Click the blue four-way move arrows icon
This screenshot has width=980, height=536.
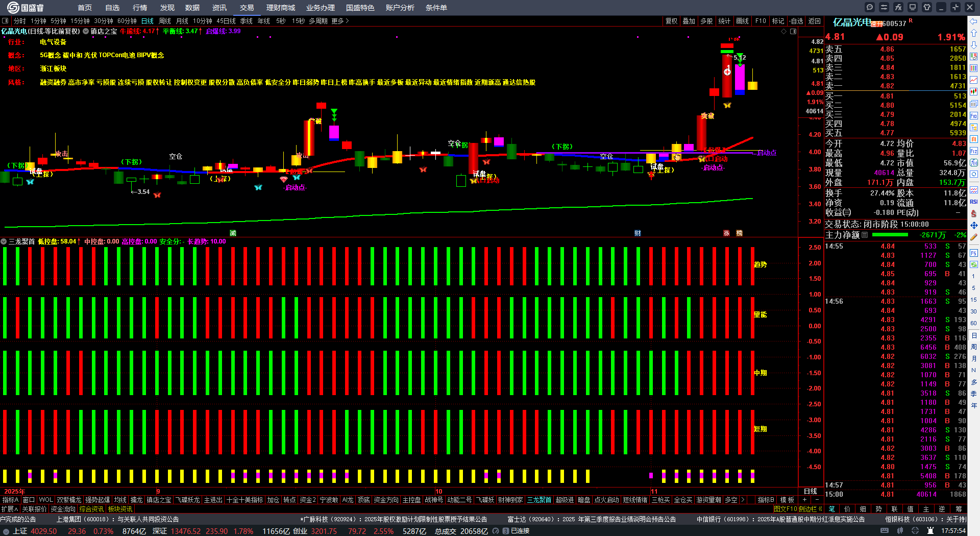point(974,225)
